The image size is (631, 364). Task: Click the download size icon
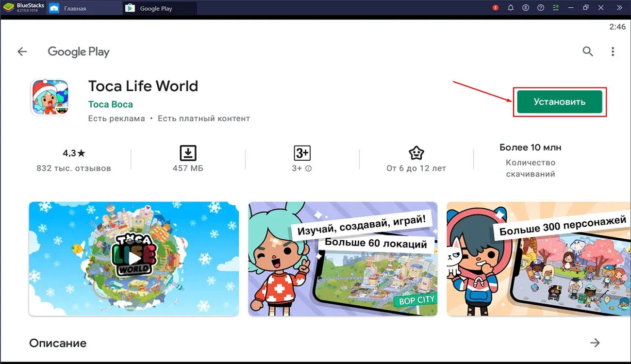[x=188, y=153]
